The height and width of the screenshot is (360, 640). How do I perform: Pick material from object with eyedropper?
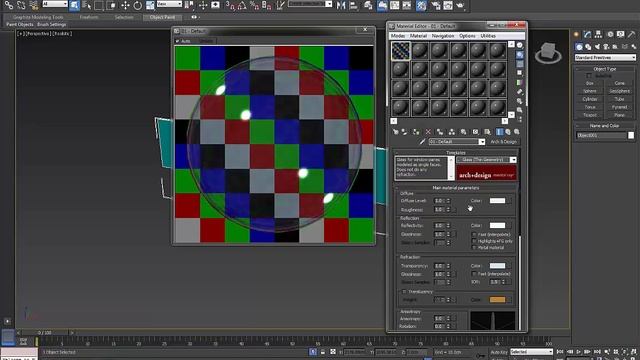click(422, 142)
